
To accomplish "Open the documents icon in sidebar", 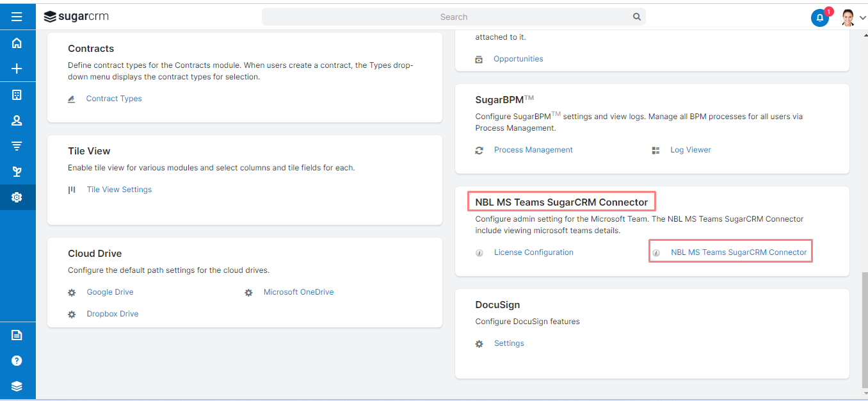I will [17, 335].
